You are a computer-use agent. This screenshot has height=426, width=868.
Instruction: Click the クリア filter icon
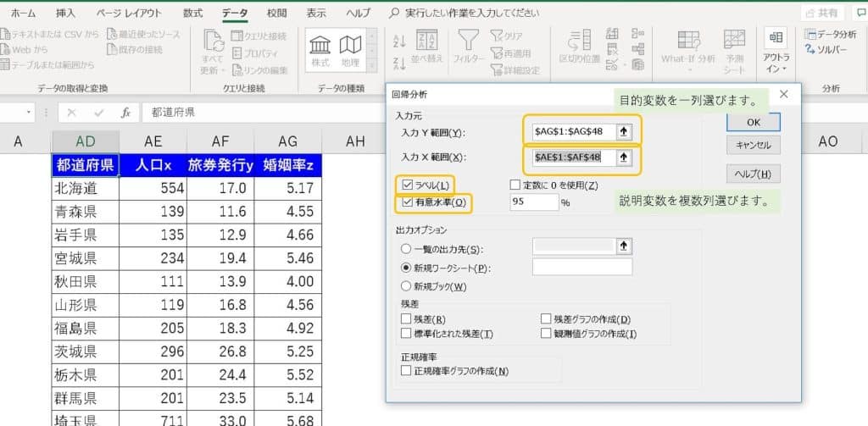click(507, 36)
